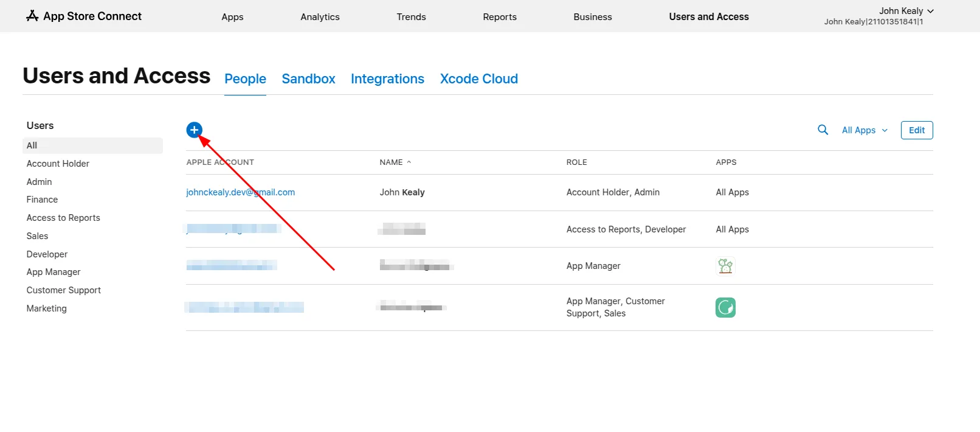Click the Edit button
This screenshot has height=432, width=980.
point(917,130)
